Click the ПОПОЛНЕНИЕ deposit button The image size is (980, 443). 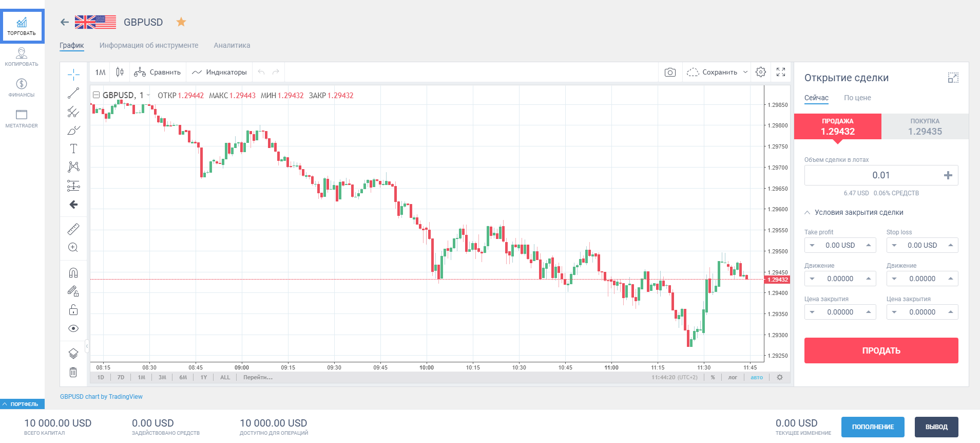coord(873,427)
